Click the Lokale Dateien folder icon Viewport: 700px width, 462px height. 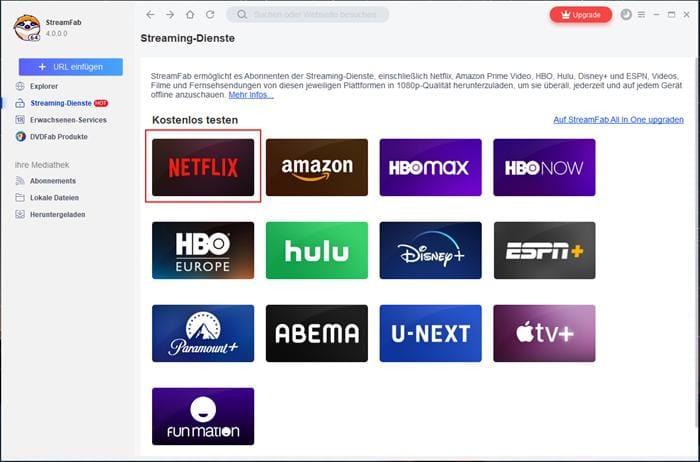[x=20, y=197]
